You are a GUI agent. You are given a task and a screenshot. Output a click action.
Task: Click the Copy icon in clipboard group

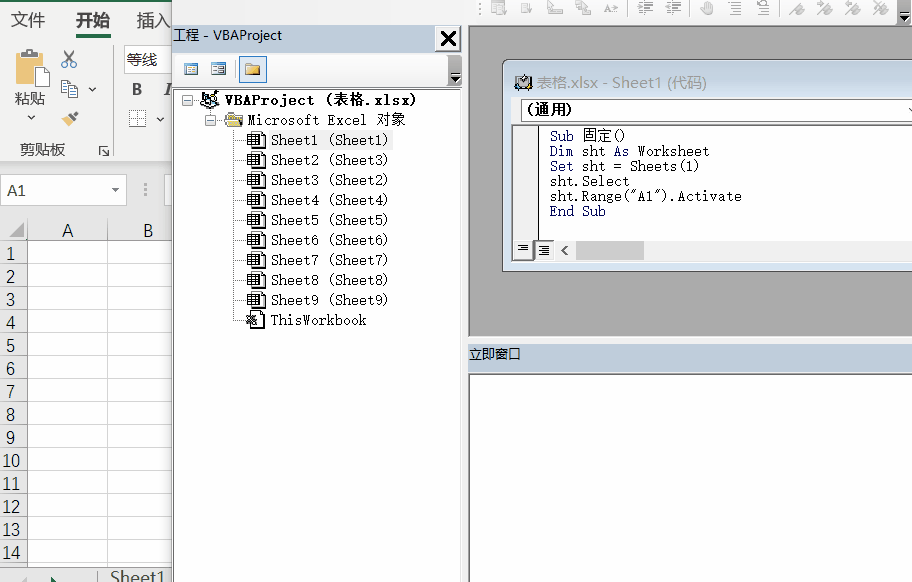[69, 89]
